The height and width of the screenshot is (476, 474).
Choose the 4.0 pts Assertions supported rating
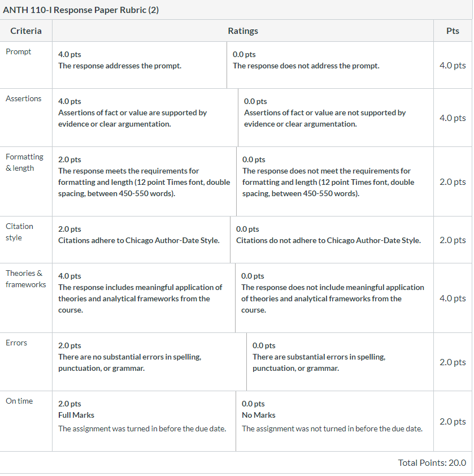coord(145,118)
